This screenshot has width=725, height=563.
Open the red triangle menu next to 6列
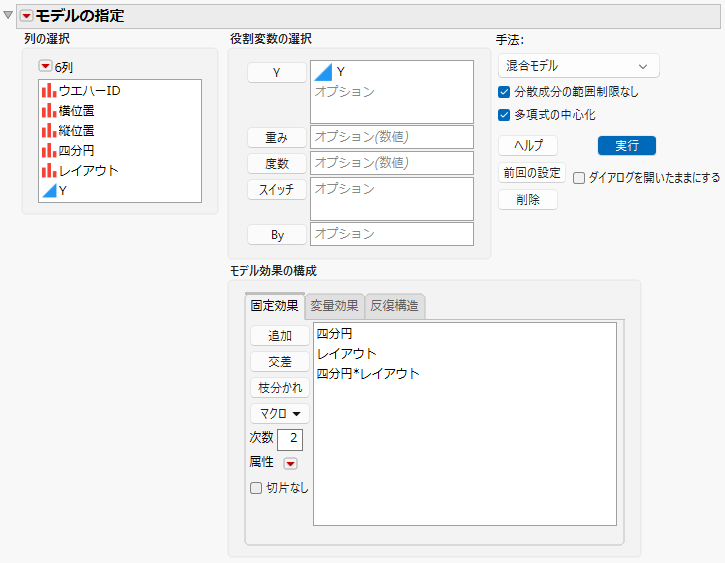point(45,66)
